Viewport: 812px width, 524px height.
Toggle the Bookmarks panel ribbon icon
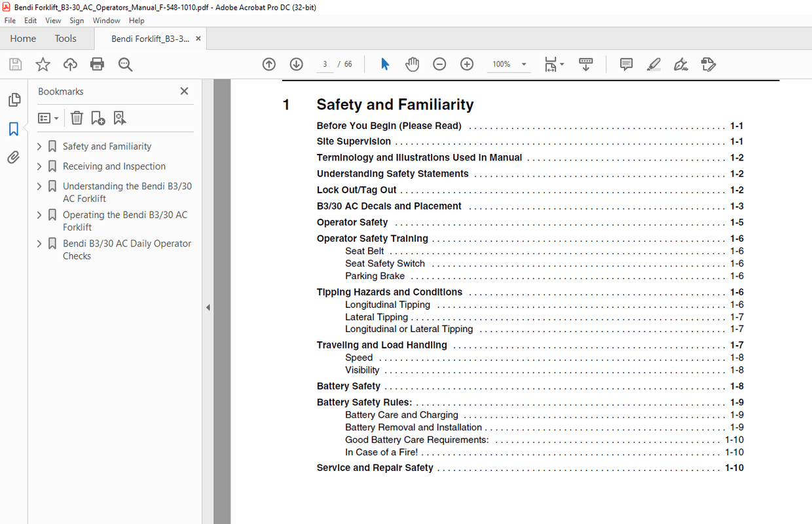pos(14,129)
